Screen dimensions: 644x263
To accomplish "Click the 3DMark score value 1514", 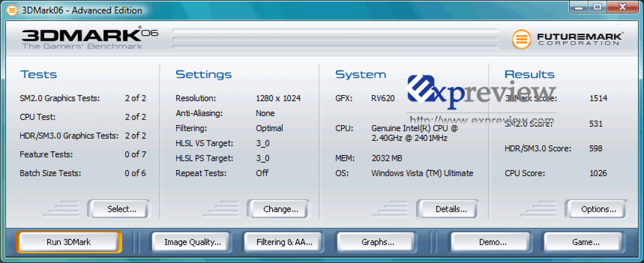I will click(x=598, y=98).
